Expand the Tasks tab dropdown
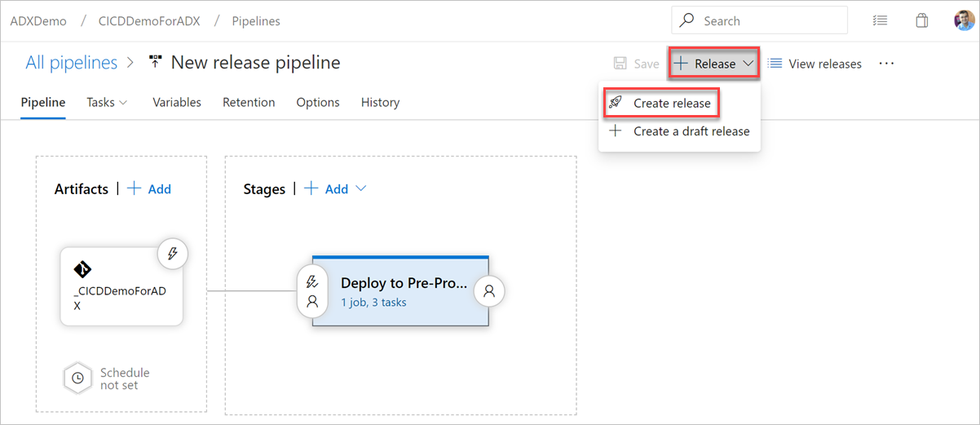This screenshot has width=980, height=425. pyautogui.click(x=108, y=102)
